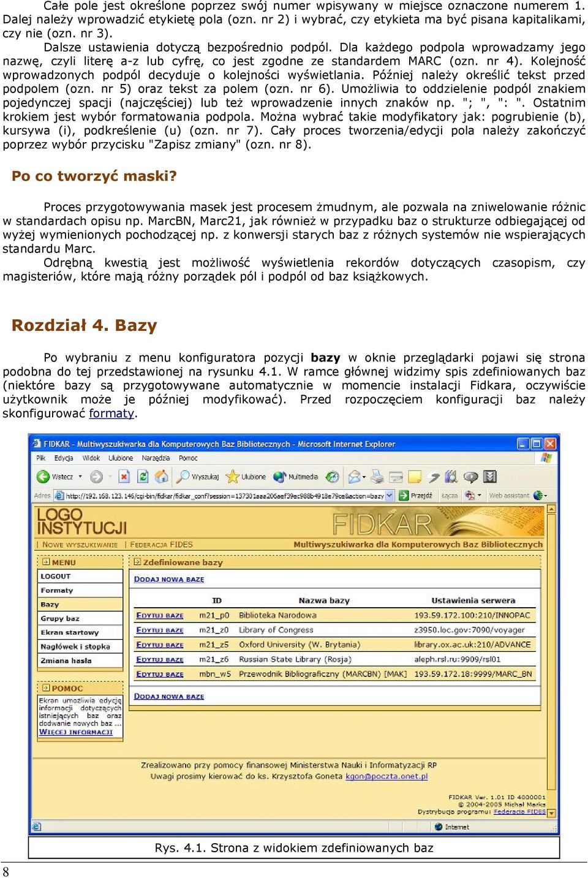Print the page with the printer icon
The width and height of the screenshot is (588, 878).
(x=377, y=477)
